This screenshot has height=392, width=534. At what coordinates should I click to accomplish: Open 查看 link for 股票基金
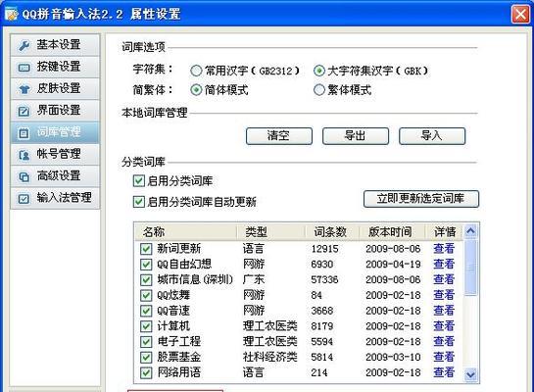[444, 358]
